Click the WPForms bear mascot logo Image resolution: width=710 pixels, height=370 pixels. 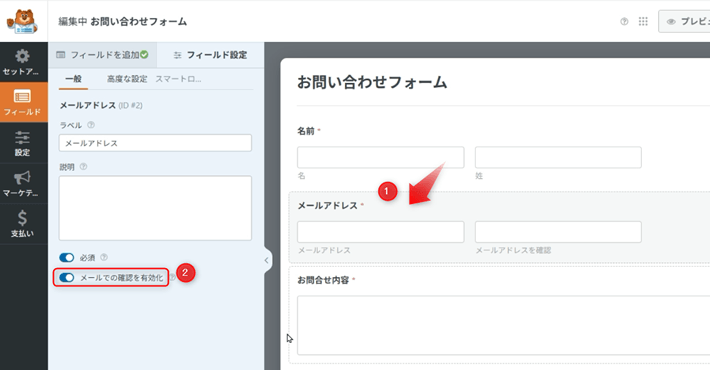[22, 21]
